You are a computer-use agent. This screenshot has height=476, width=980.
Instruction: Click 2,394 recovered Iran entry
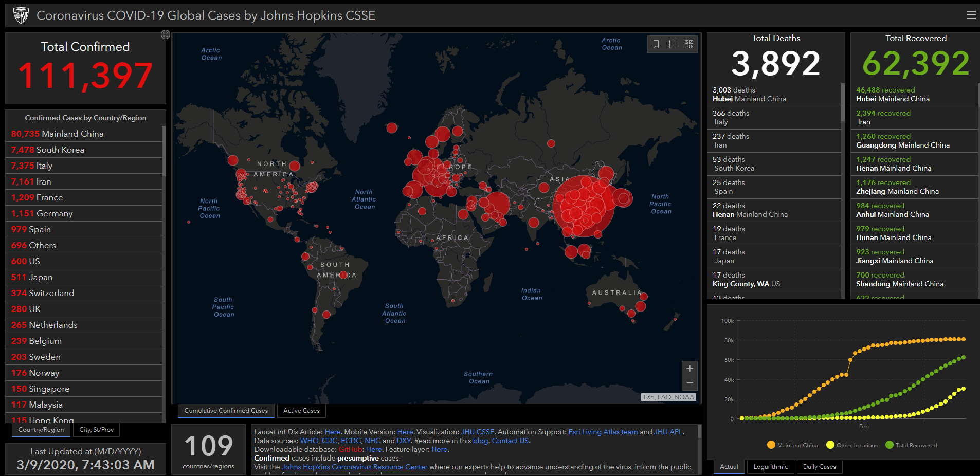point(914,118)
